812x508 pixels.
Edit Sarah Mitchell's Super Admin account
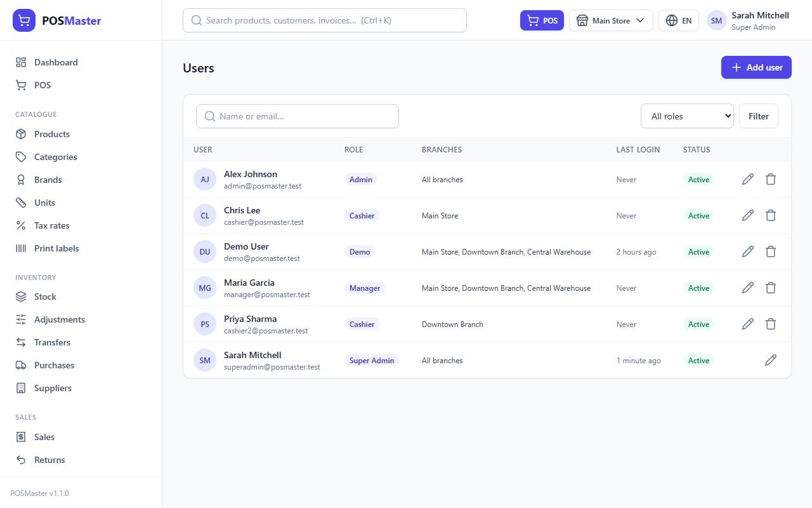771,360
